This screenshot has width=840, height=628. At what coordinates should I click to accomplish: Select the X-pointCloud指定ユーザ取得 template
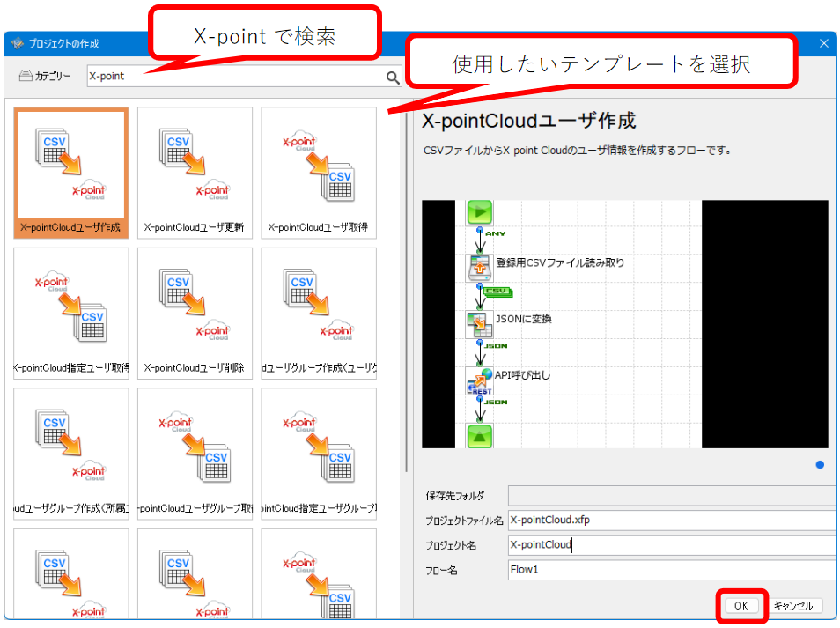(71, 314)
